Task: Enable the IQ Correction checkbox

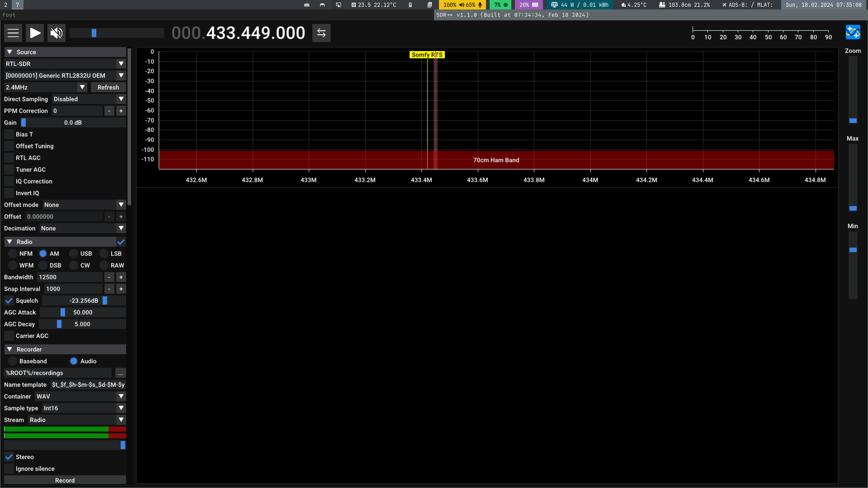Action: (x=9, y=181)
